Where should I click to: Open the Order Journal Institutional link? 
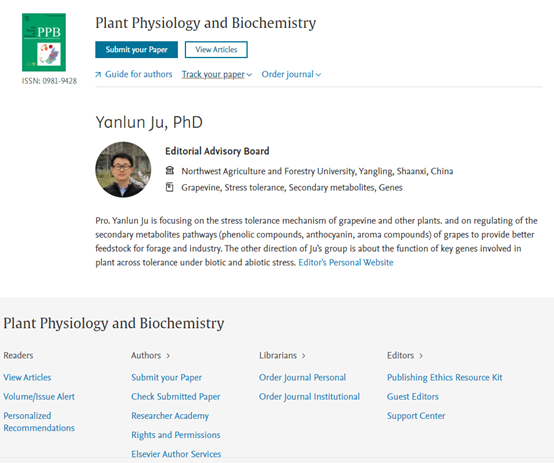(x=309, y=397)
